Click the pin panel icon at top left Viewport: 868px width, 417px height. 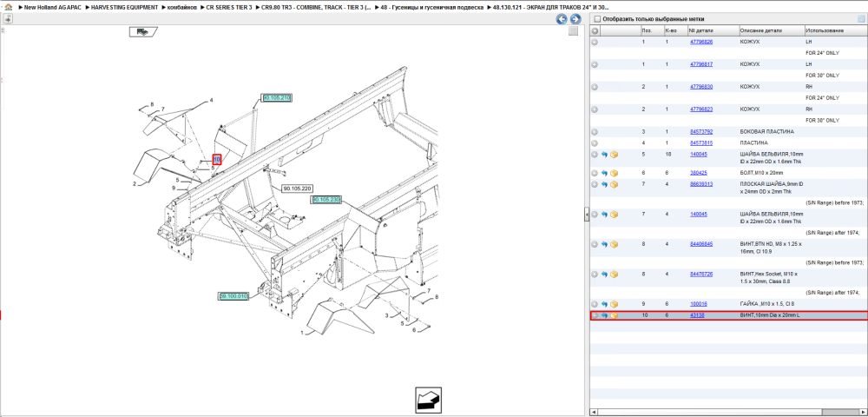pyautogui.click(x=8, y=19)
